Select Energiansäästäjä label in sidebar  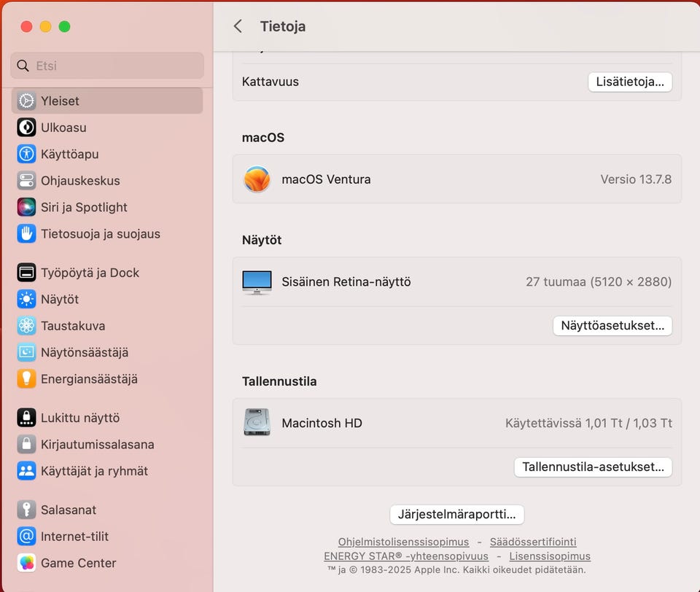89,379
